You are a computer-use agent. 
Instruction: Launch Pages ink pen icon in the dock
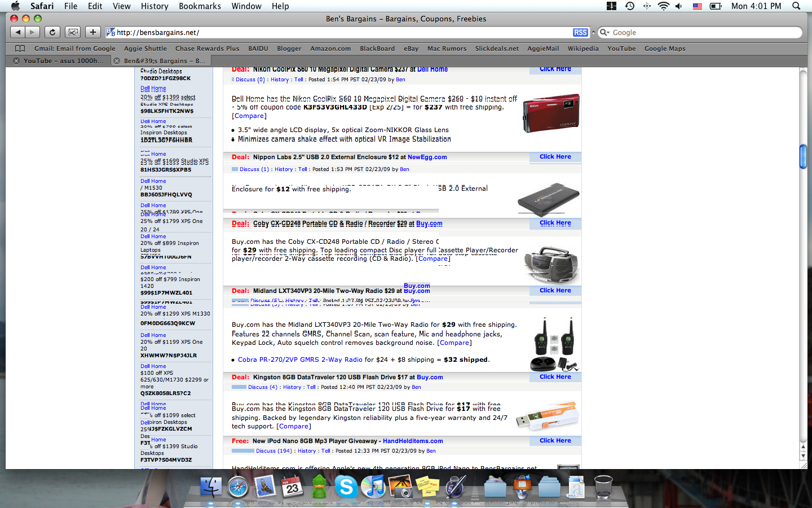[x=454, y=486]
